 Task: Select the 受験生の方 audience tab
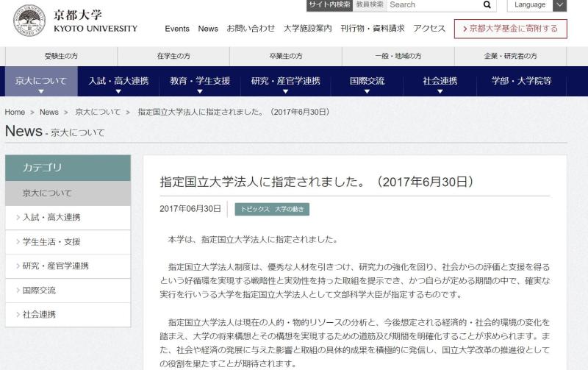[61, 57]
